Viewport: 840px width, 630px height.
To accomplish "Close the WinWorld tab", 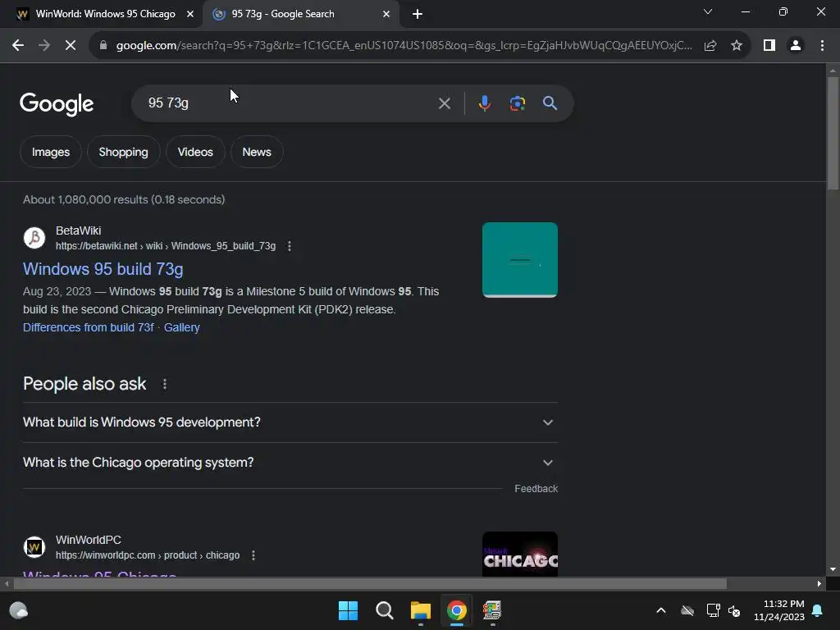I will click(190, 14).
